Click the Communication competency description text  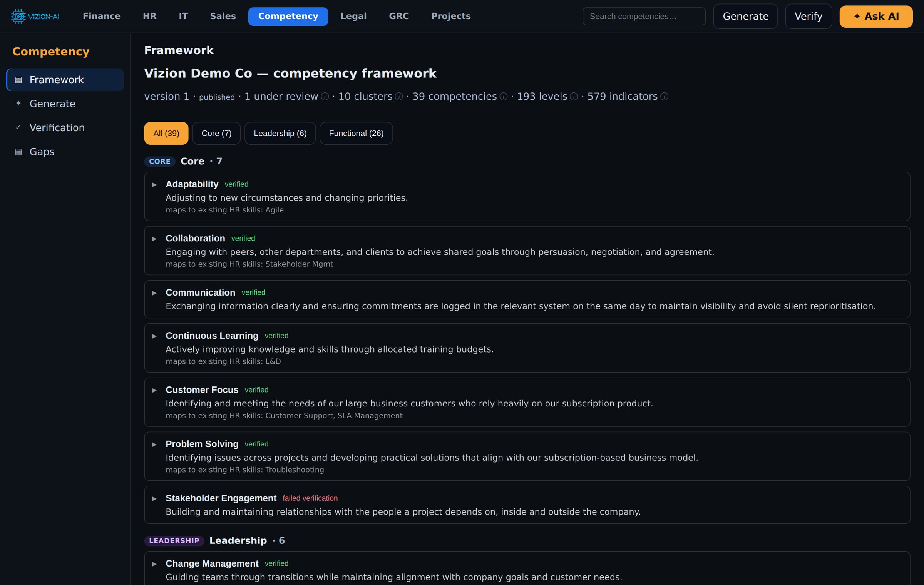pyautogui.click(x=521, y=306)
